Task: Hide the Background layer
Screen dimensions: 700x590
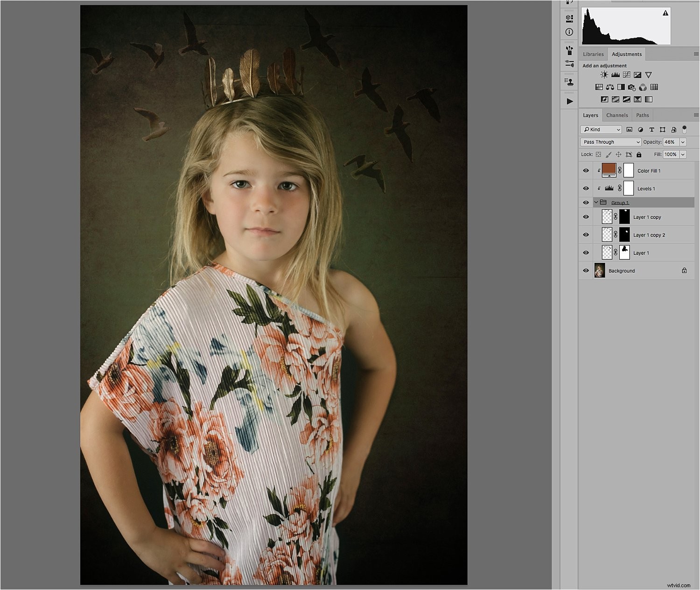Action: point(586,271)
